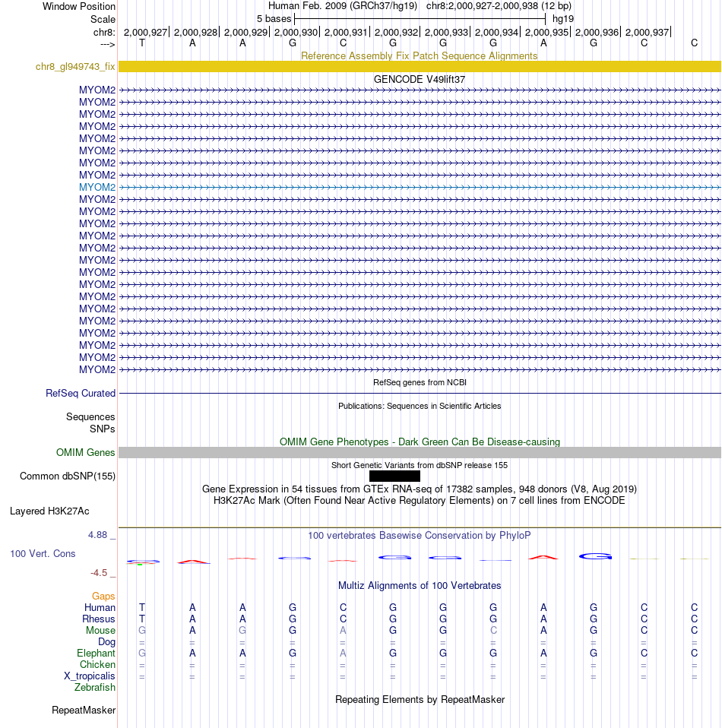Open the Multiz Alignments of 100 Vertebrates title
722x728 pixels.
click(x=420, y=585)
